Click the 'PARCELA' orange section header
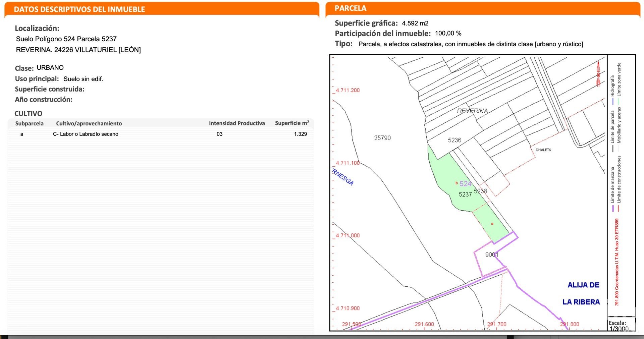This screenshot has height=339, width=644. point(350,8)
